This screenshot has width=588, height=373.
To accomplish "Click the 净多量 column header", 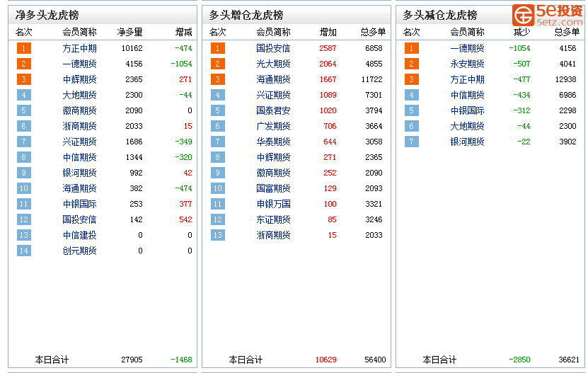I will (x=129, y=33).
